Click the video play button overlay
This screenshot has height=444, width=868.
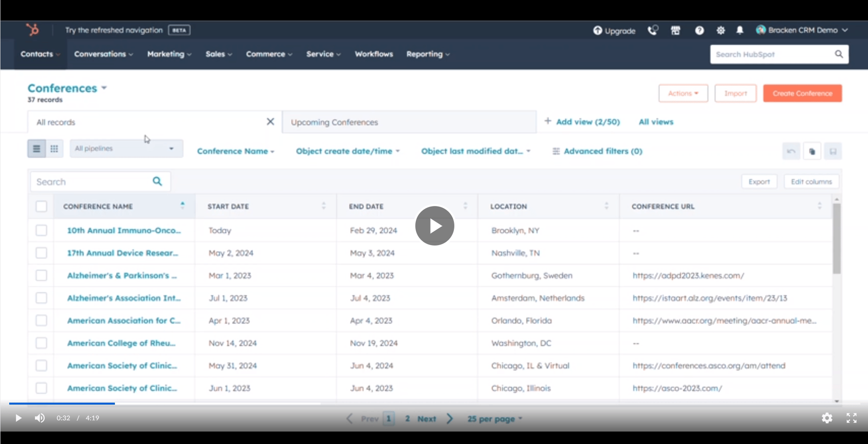click(x=434, y=225)
